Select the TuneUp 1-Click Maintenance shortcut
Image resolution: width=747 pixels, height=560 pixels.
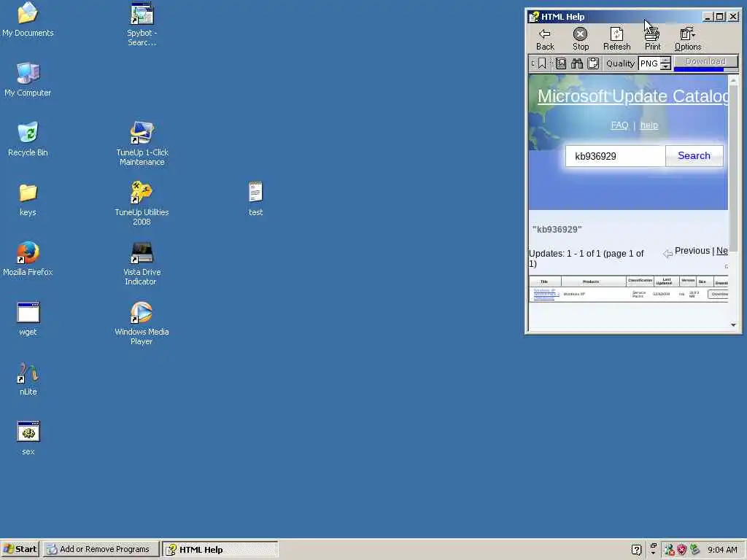coord(142,144)
